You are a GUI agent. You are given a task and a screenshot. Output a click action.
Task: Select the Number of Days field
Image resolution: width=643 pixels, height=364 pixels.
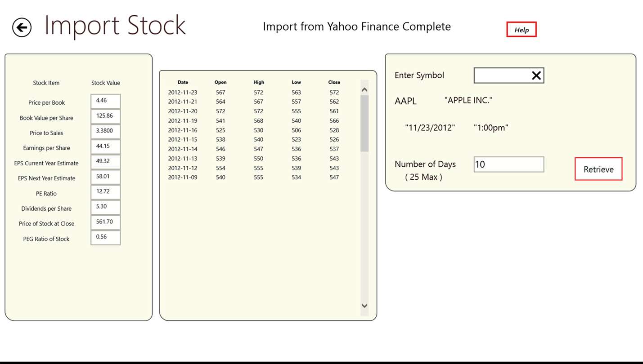[x=509, y=164]
